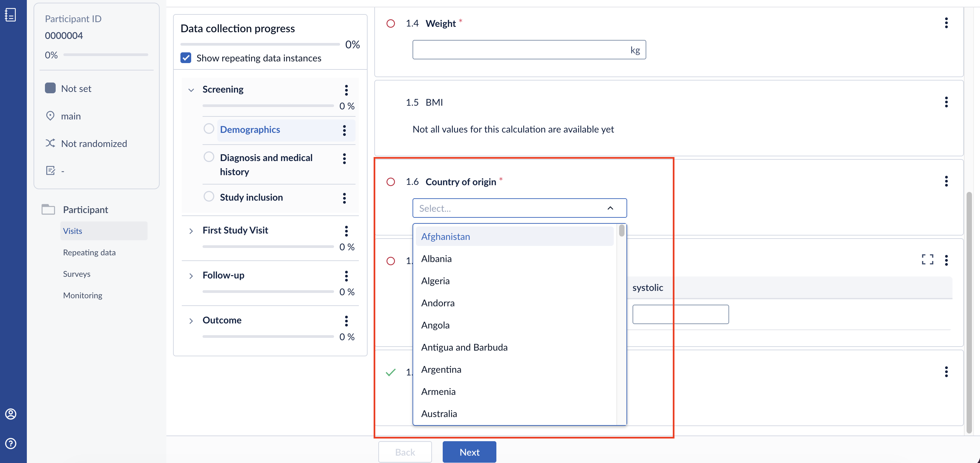Open the help question mark icon

pos(11,443)
